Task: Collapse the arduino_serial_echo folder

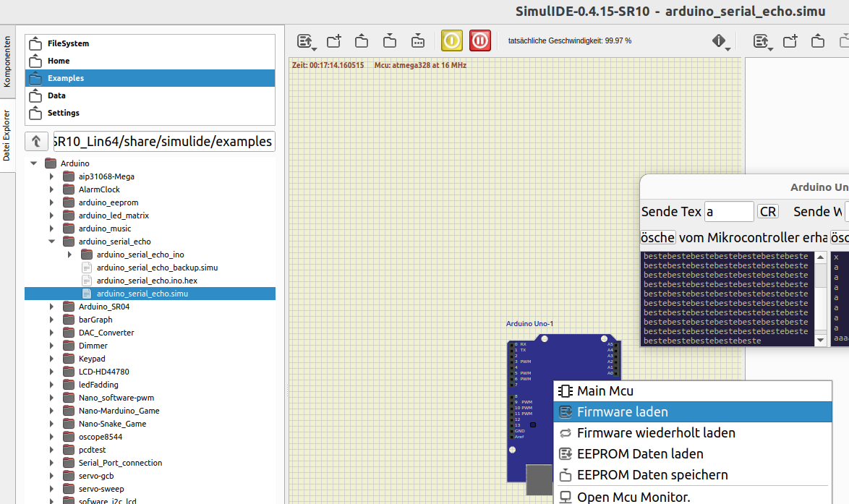Action: (51, 241)
